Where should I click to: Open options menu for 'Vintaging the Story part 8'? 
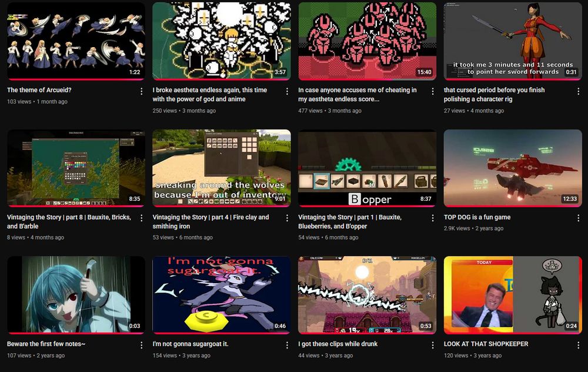pyautogui.click(x=141, y=218)
